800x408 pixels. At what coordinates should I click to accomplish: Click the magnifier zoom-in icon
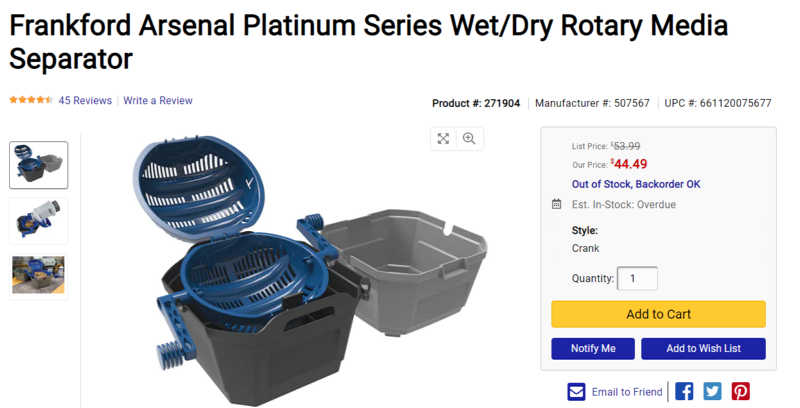[x=469, y=139]
